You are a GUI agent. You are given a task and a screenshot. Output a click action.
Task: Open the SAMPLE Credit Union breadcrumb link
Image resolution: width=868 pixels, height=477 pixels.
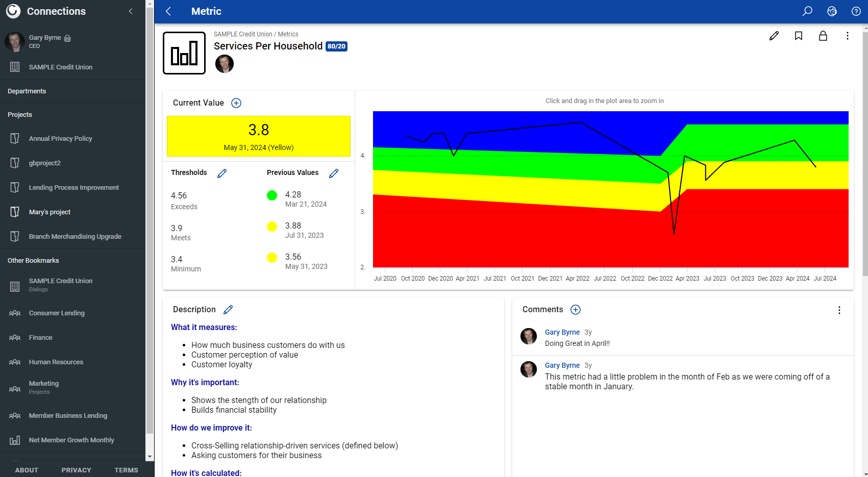point(243,34)
